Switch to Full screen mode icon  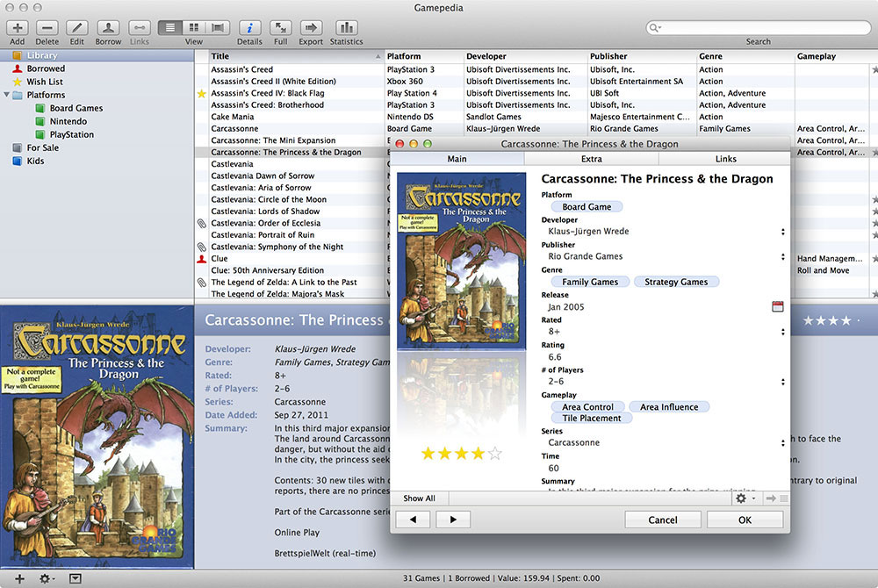click(x=280, y=28)
